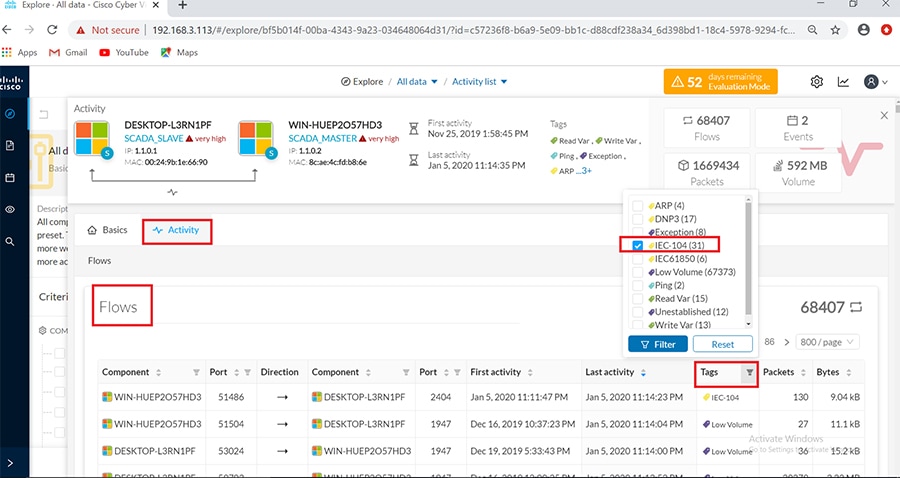900x478 pixels.
Task: Check the Ping (2) tag checkbox
Action: coord(638,285)
